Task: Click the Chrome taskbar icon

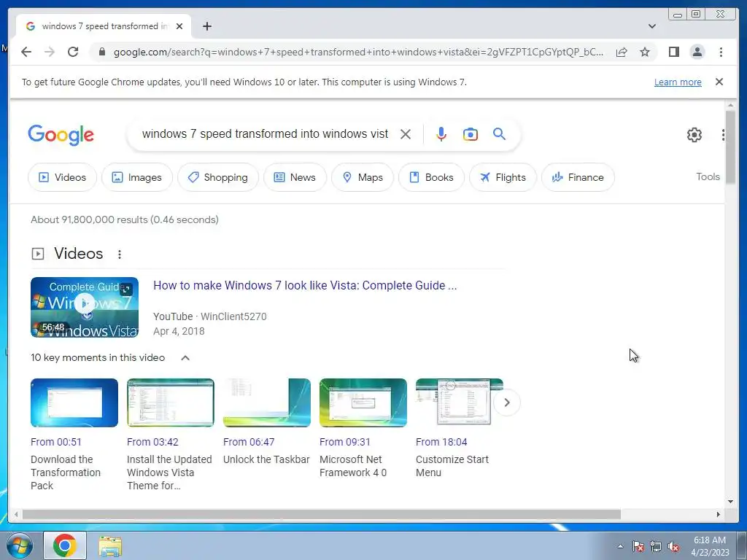Action: coord(65,545)
